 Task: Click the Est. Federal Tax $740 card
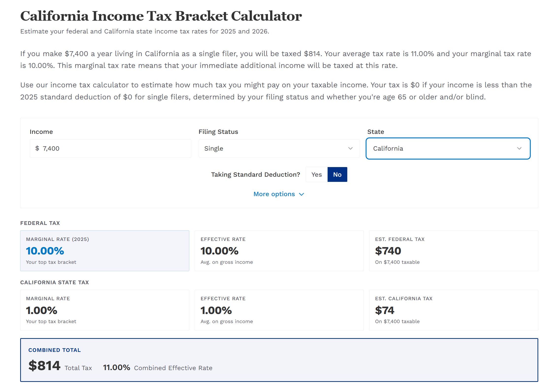point(454,251)
